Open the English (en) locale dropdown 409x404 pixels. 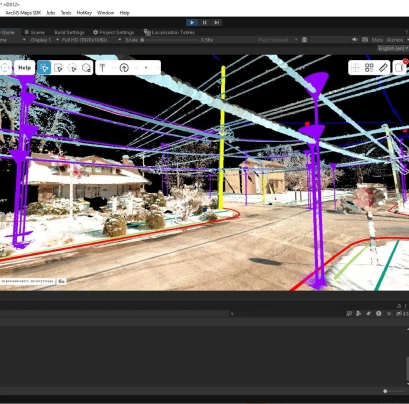[393, 48]
